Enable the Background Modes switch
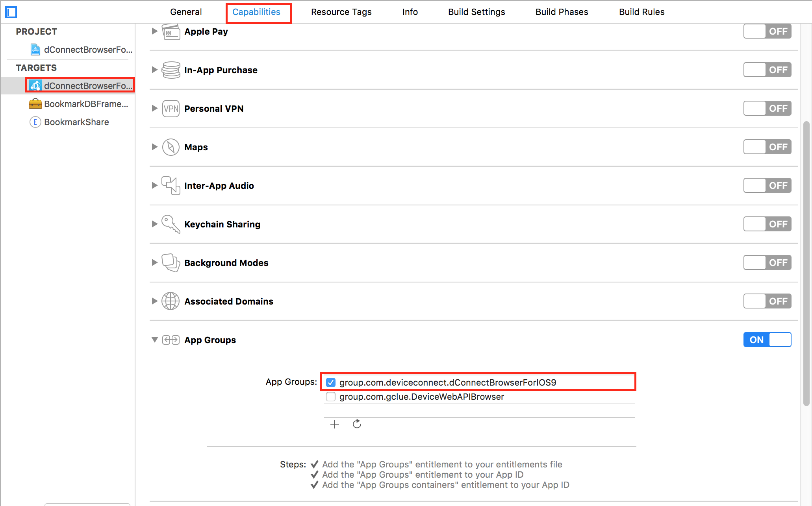Screen dimensions: 812x506 (767, 263)
